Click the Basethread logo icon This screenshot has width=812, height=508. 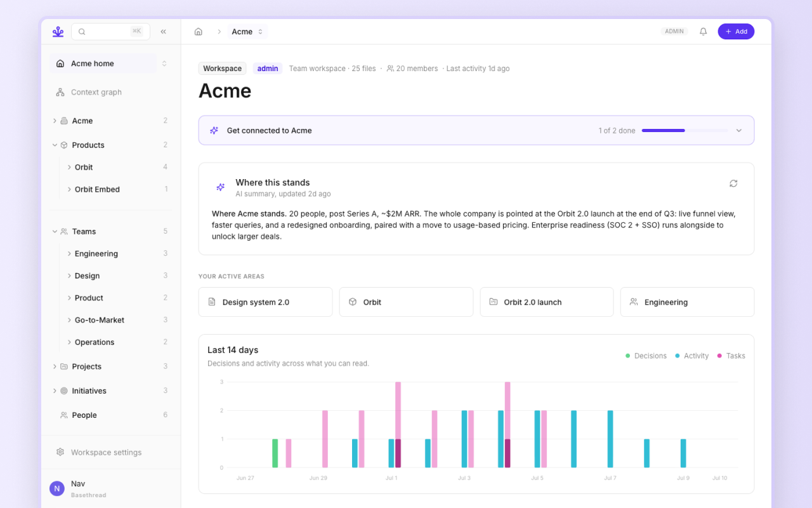(x=58, y=31)
